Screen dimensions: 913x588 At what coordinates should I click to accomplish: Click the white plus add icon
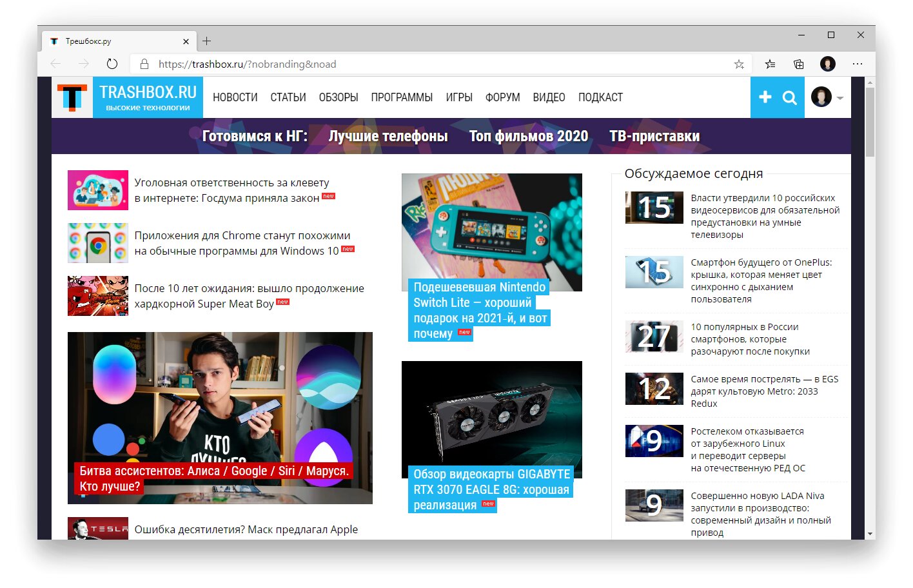tap(765, 97)
